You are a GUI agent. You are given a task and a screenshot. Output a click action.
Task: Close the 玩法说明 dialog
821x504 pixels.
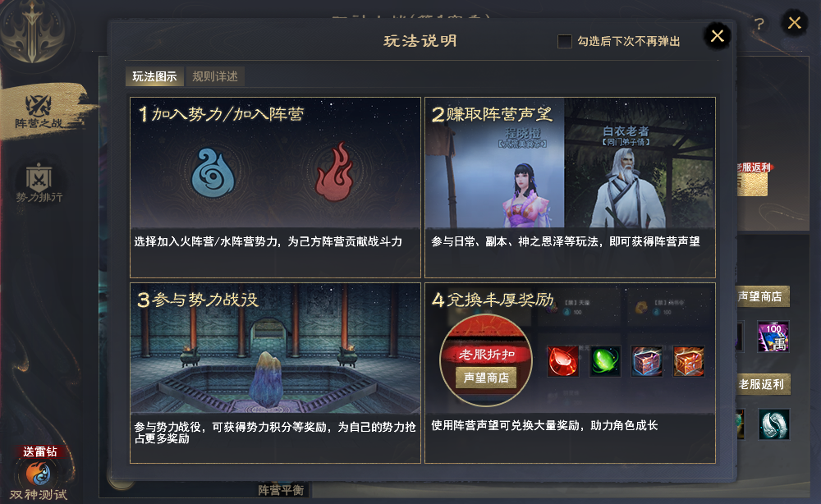[x=718, y=35]
